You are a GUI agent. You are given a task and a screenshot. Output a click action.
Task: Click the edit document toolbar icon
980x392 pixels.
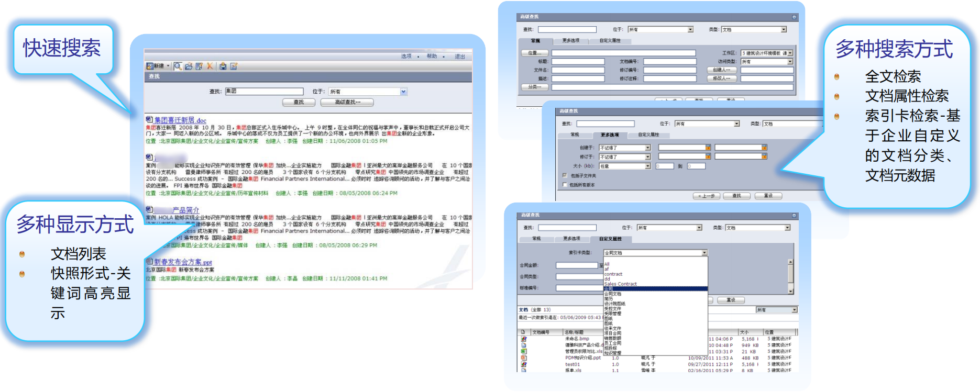[x=199, y=66]
